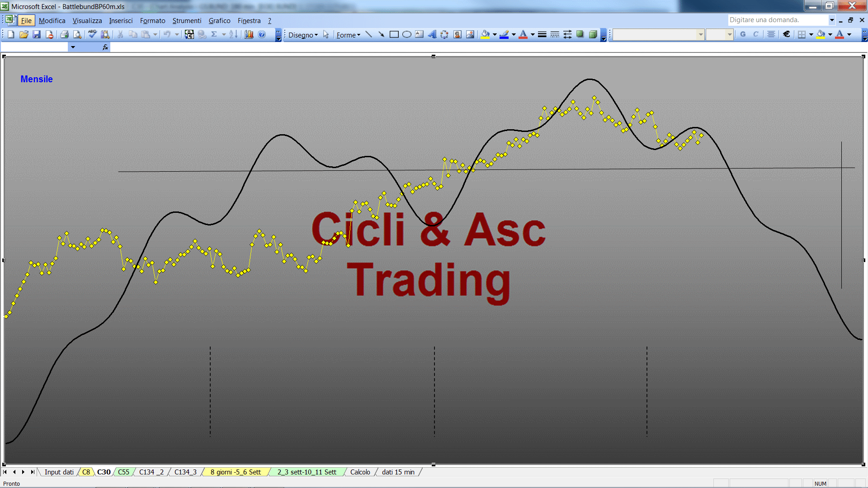Image resolution: width=868 pixels, height=488 pixels.
Task: Click the Euro currency style icon
Action: (x=787, y=34)
